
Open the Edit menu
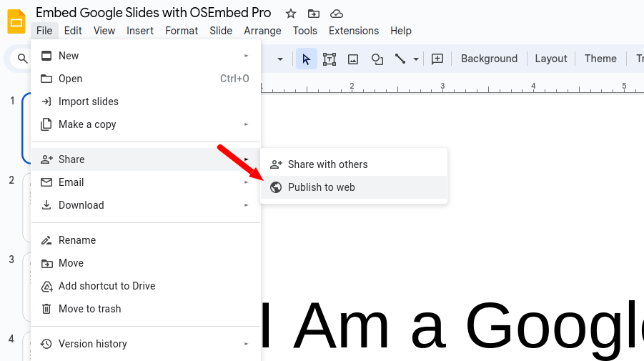point(73,31)
